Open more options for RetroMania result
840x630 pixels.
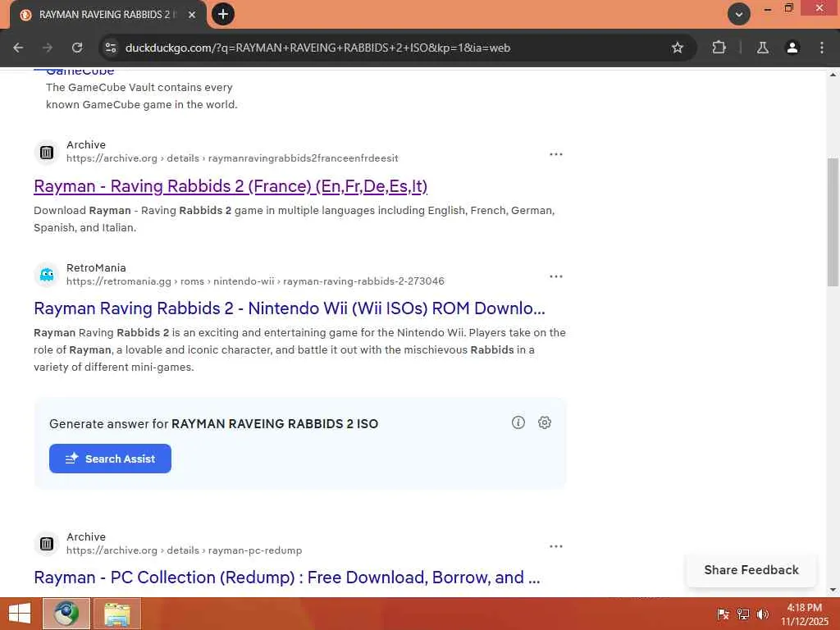pyautogui.click(x=556, y=276)
